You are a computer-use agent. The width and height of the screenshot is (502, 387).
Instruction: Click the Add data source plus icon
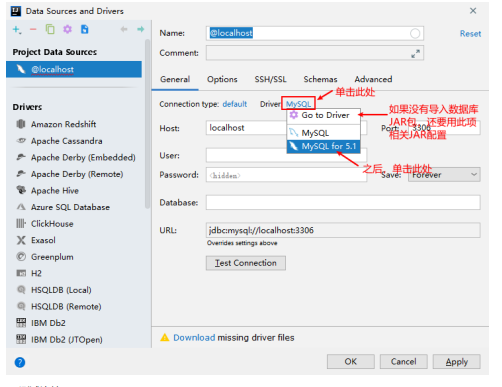[x=17, y=30]
